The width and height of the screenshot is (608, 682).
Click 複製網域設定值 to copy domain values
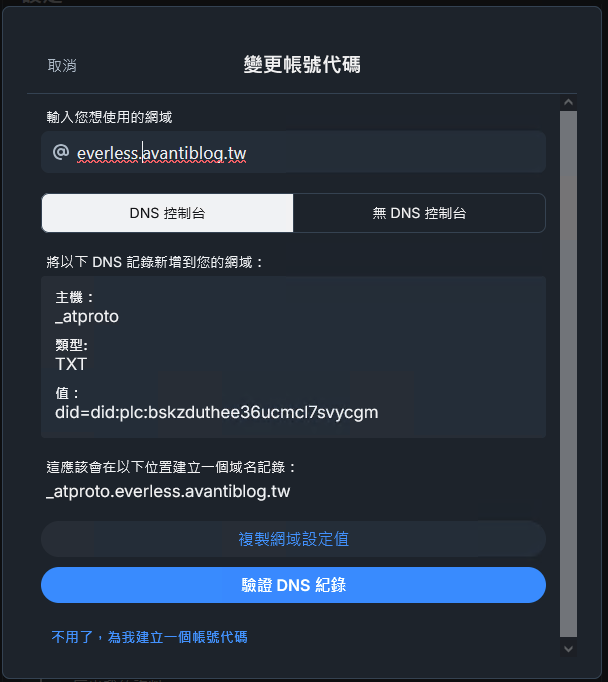pos(293,539)
